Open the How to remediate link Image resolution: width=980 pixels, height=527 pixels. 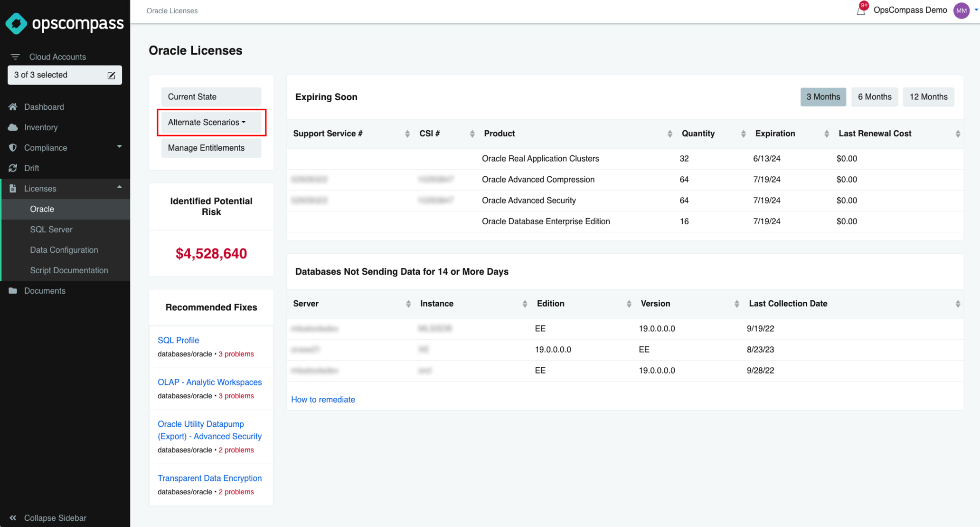point(323,400)
